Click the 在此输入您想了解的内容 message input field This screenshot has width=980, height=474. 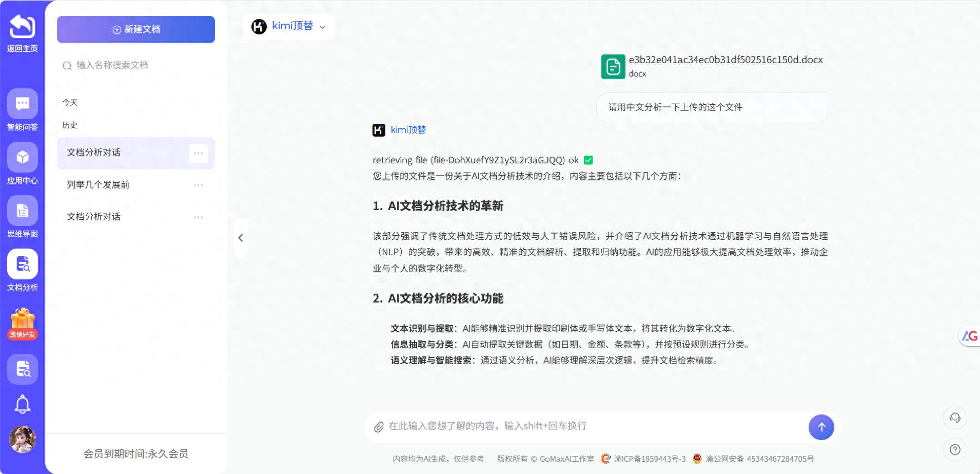[x=595, y=426]
